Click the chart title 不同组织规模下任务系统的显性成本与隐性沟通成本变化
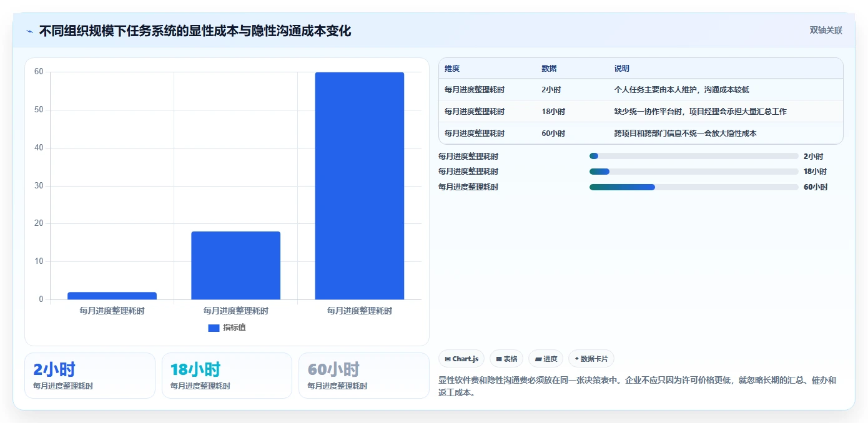This screenshot has height=423, width=868. pos(195,31)
